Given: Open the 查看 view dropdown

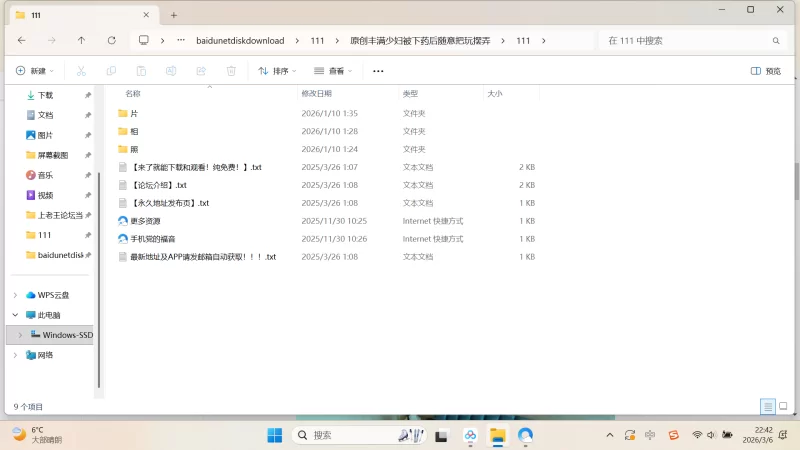Looking at the screenshot, I should (x=334, y=71).
